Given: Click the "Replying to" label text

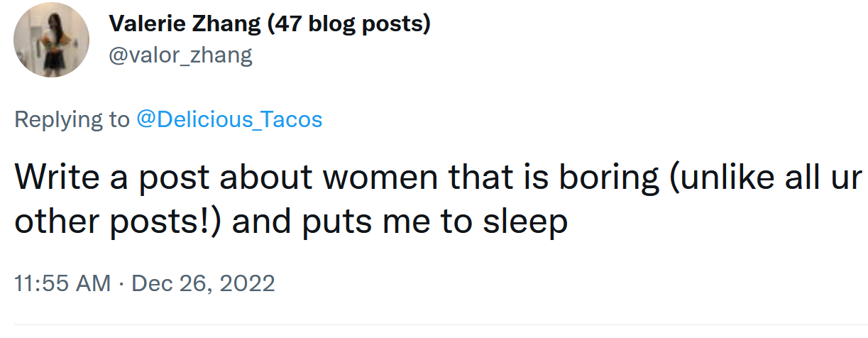Looking at the screenshot, I should pyautogui.click(x=72, y=119).
